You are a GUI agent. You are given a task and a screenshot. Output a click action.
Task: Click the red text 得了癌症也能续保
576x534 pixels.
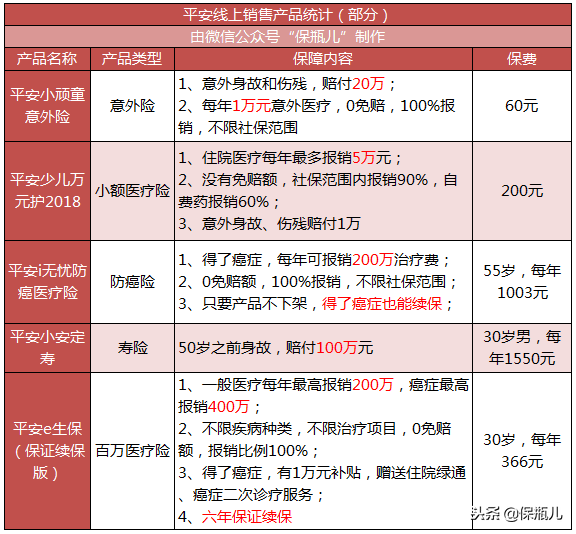(x=382, y=304)
